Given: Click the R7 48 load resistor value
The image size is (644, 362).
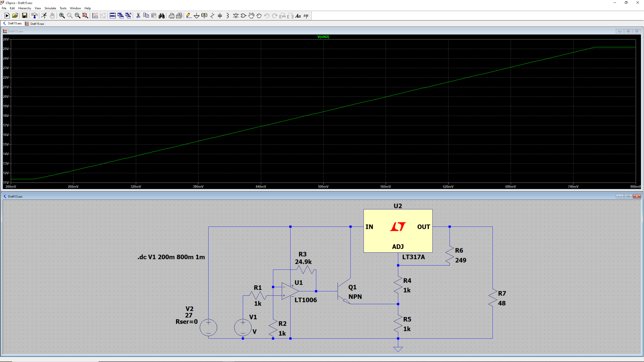Looking at the screenshot, I should tap(502, 303).
